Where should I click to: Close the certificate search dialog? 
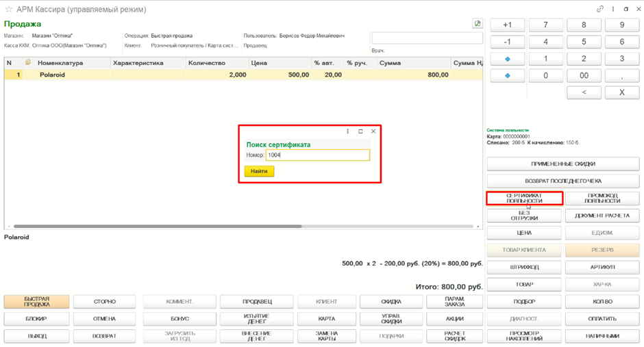373,131
